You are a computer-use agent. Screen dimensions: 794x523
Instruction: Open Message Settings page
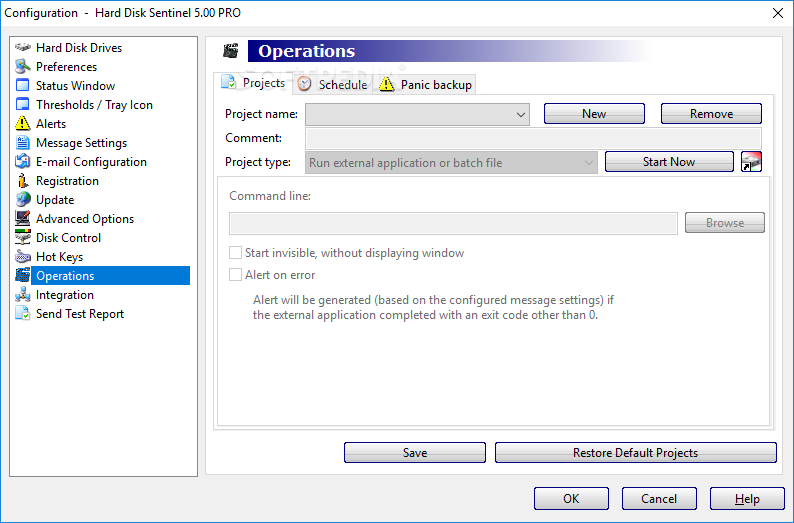click(x=82, y=143)
